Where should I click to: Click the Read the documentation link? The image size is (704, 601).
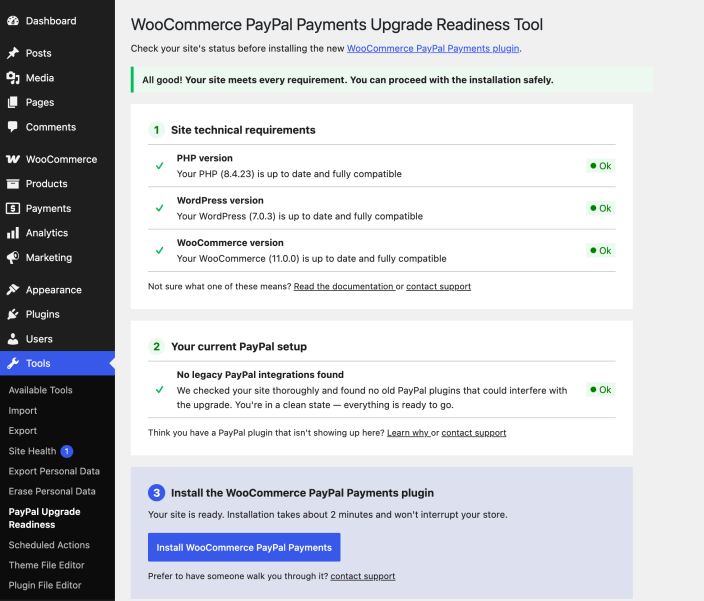[x=343, y=286]
